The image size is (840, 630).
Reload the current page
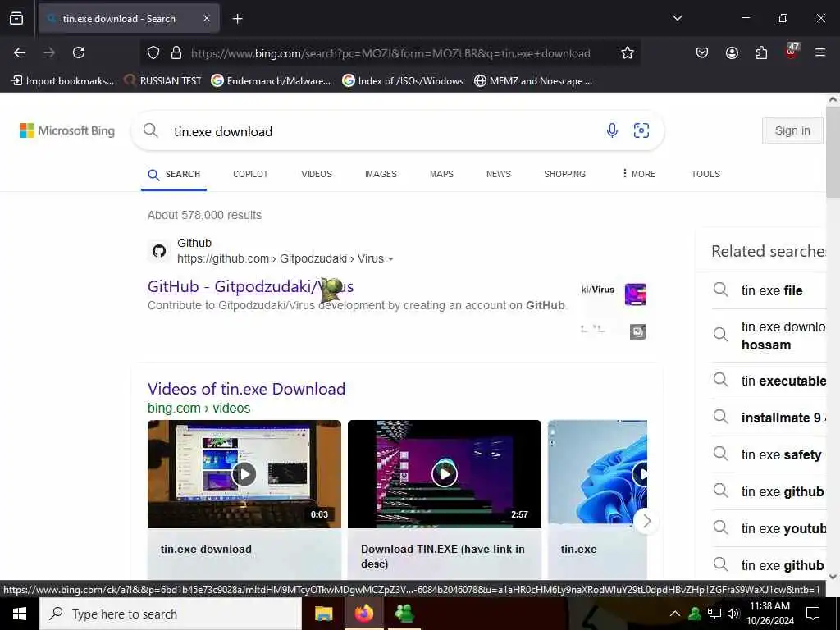79,52
